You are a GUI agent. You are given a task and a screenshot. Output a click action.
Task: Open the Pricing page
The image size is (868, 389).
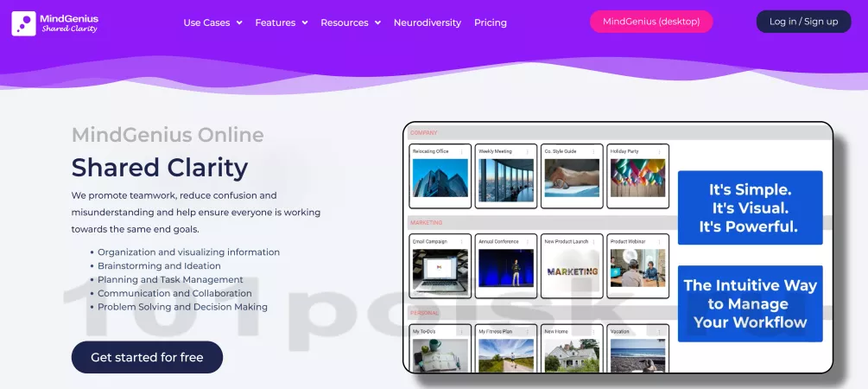coord(491,22)
